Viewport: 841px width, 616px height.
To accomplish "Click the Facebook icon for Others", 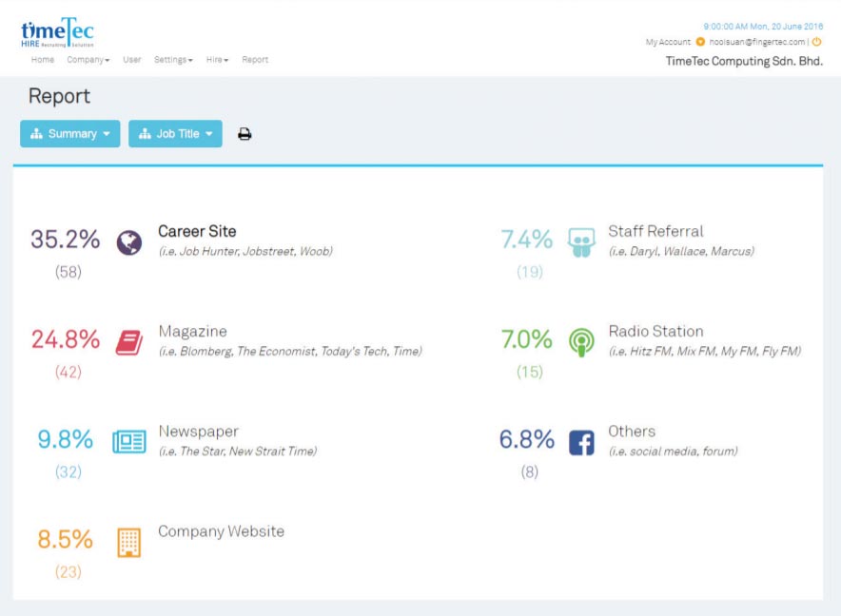I will [581, 443].
